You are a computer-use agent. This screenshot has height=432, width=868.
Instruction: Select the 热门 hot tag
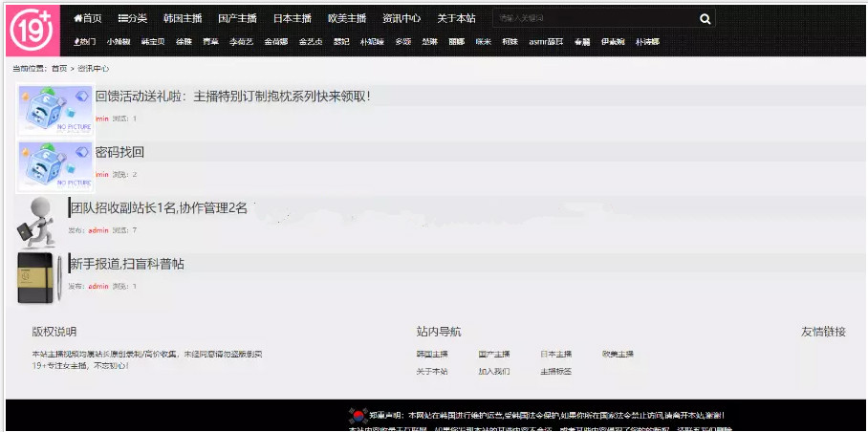click(85, 42)
